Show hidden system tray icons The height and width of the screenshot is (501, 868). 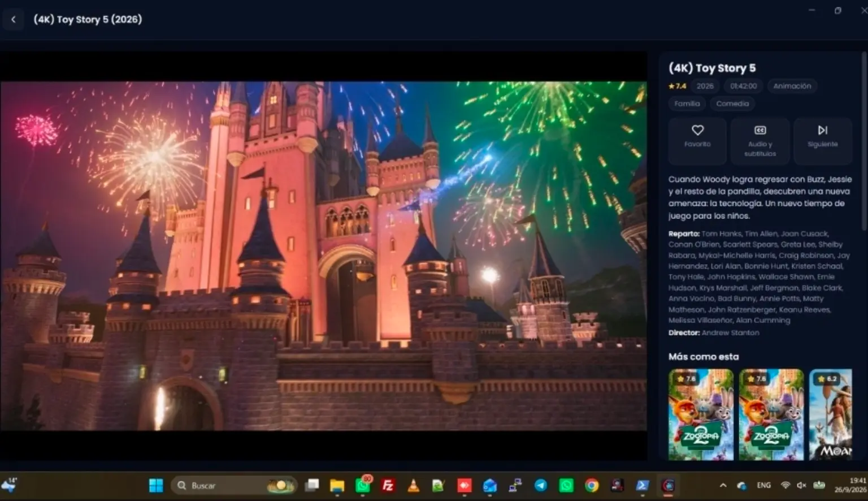click(x=723, y=485)
